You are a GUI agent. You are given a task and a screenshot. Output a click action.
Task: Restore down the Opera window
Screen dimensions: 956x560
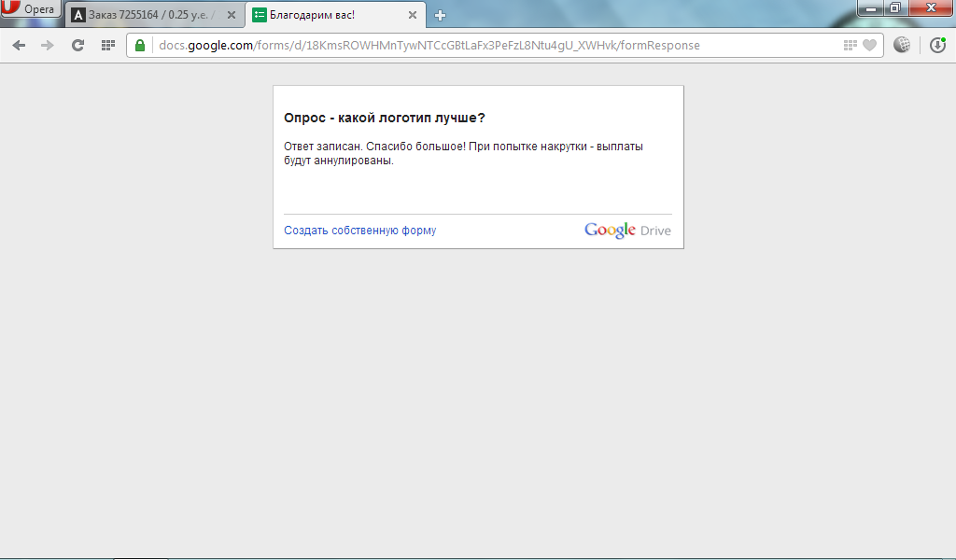pos(895,7)
